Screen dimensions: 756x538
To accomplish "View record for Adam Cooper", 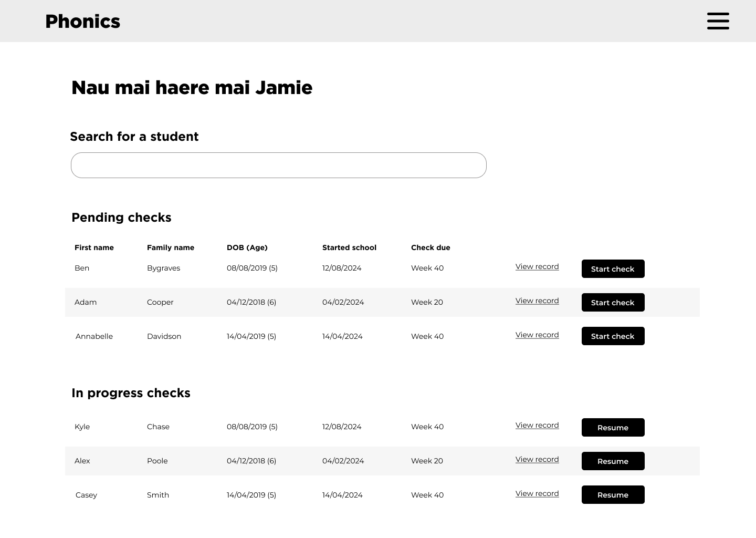I will [537, 301].
